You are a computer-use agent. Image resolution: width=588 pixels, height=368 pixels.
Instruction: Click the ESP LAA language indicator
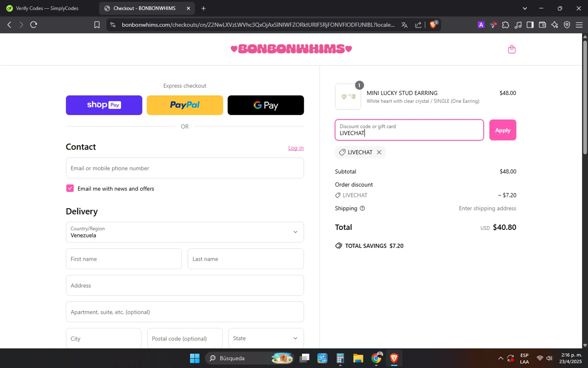pyautogui.click(x=524, y=359)
